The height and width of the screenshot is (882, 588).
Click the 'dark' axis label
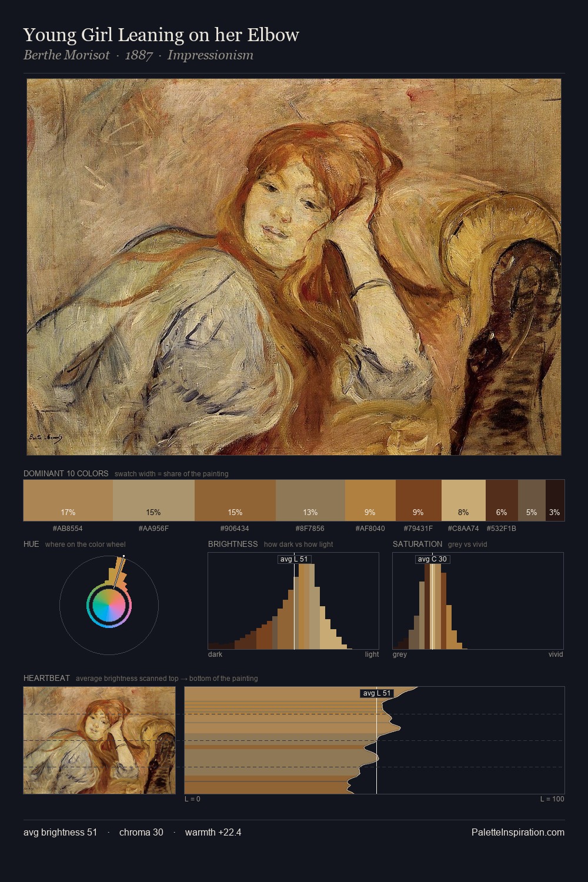point(215,654)
